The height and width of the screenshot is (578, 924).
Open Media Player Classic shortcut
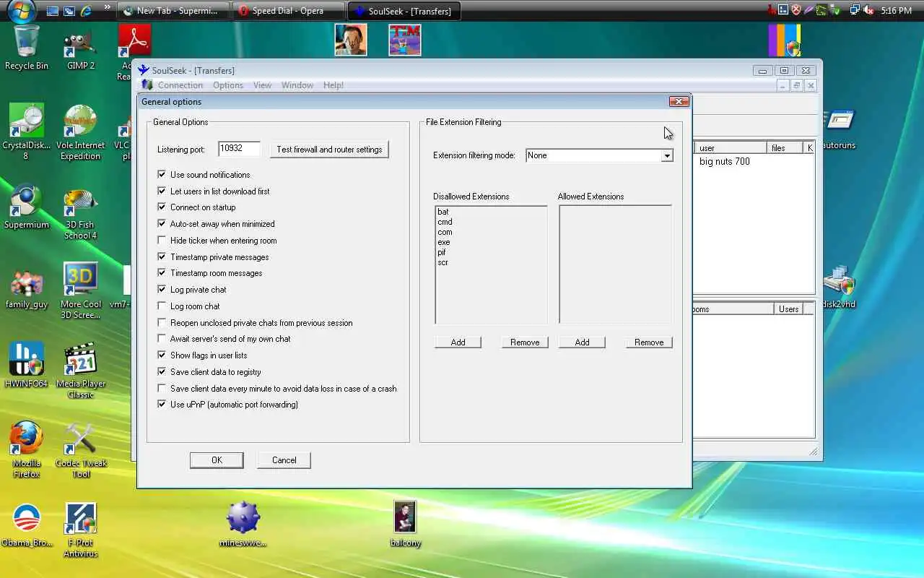coord(81,371)
